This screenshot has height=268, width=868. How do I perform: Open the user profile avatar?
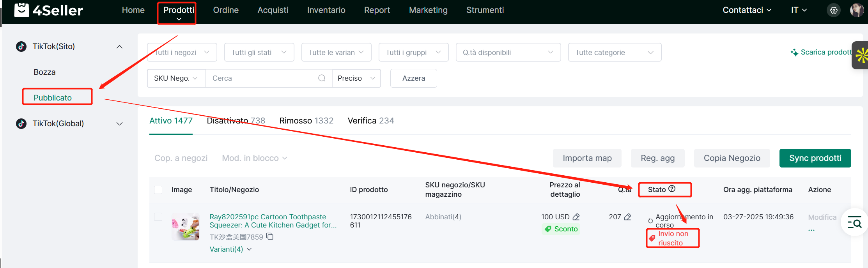[x=856, y=10]
